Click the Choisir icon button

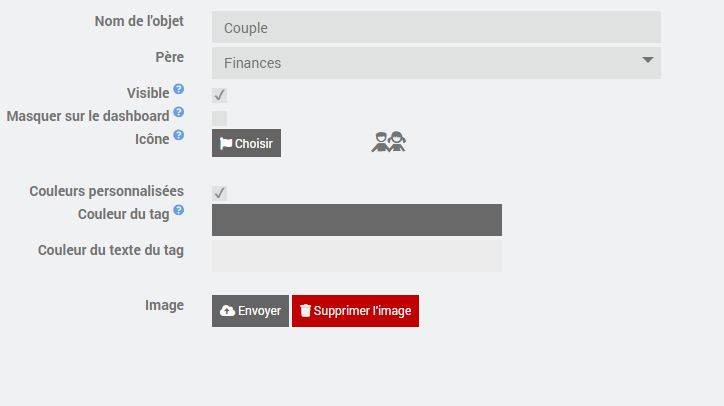tap(247, 143)
